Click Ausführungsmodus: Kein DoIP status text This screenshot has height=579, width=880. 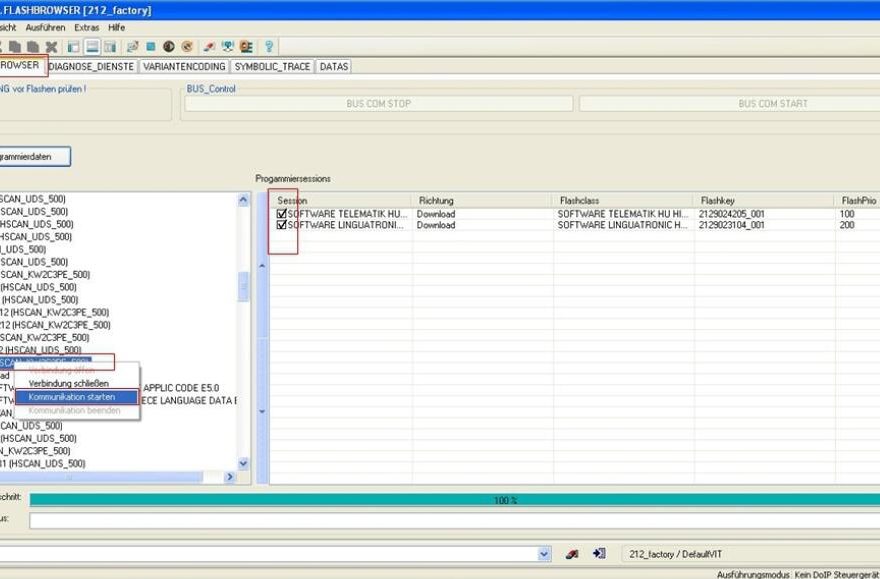(798, 575)
